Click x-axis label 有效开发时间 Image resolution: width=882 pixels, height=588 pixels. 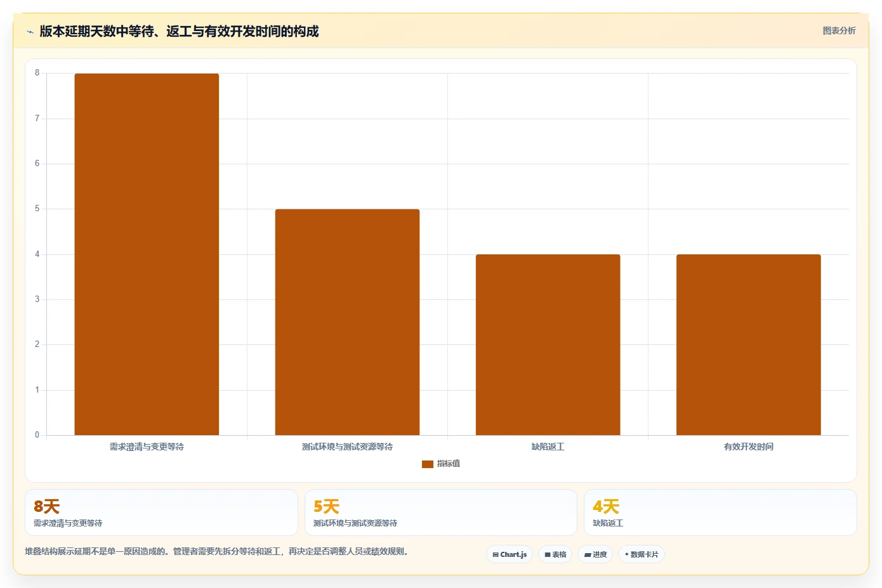pyautogui.click(x=748, y=447)
